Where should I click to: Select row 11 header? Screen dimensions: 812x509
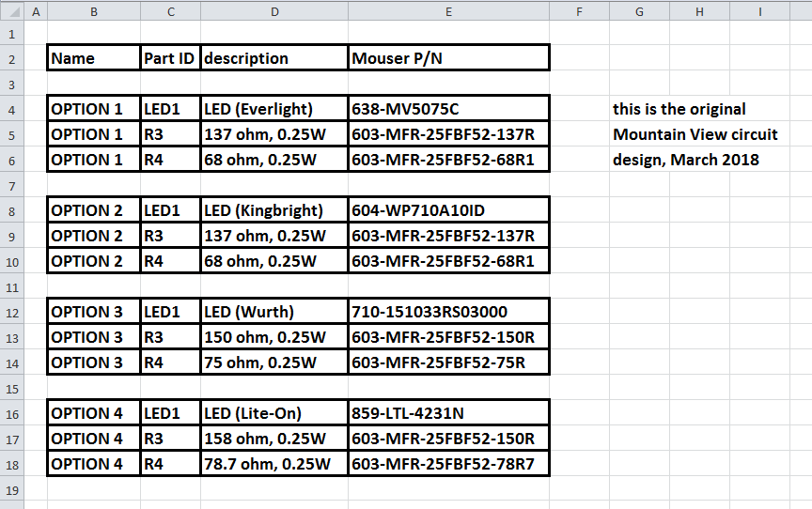tap(12, 287)
